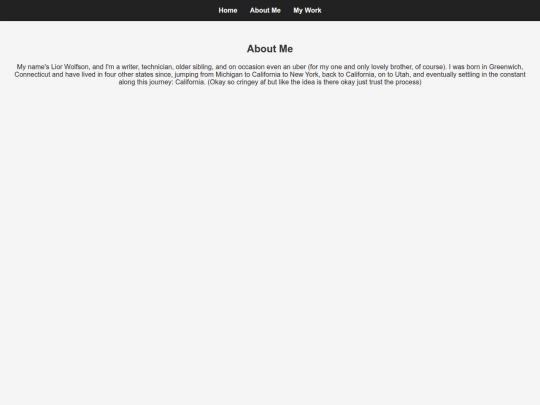Click the paragraph line starting "My name's Lior Wolfson"

click(270, 67)
